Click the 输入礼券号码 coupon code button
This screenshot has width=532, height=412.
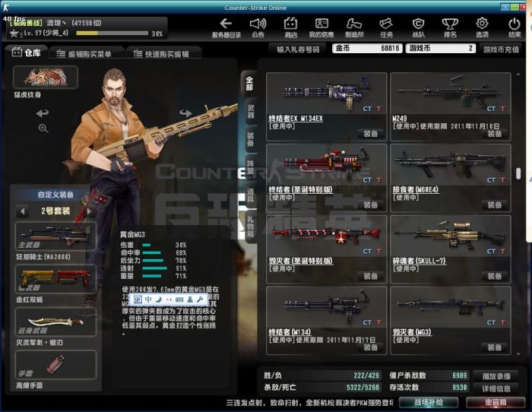pos(298,49)
